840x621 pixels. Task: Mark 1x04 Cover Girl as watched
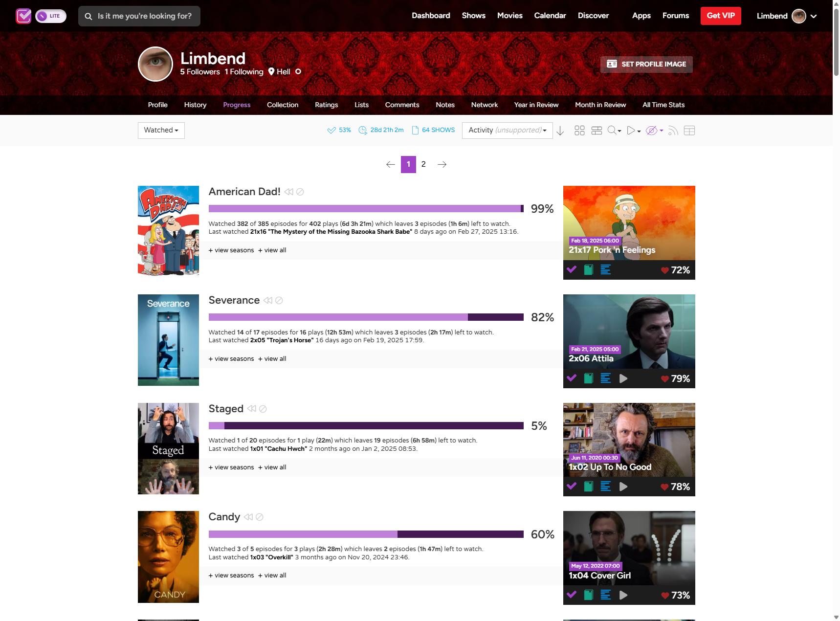pyautogui.click(x=572, y=595)
